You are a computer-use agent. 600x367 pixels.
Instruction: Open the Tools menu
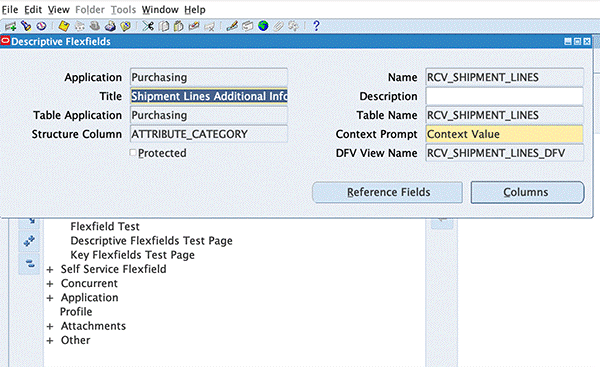point(123,9)
